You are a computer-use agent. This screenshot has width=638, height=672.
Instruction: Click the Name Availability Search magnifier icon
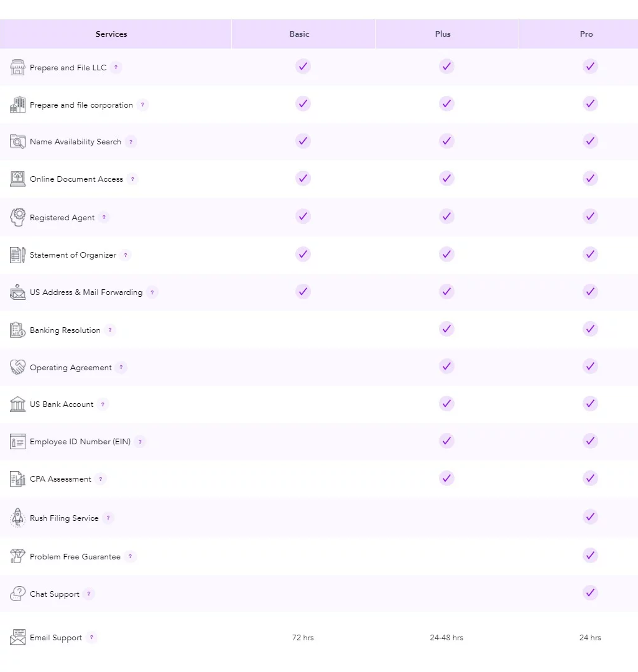coord(17,142)
